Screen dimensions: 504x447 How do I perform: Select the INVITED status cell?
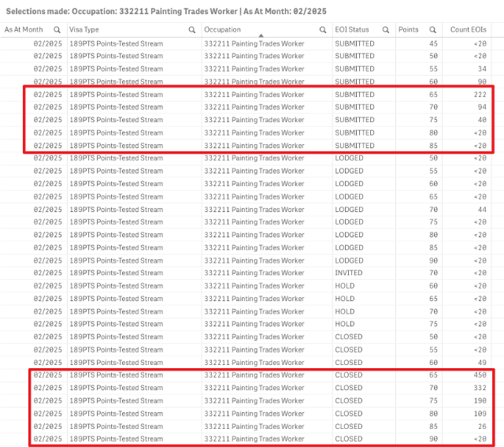tap(348, 273)
